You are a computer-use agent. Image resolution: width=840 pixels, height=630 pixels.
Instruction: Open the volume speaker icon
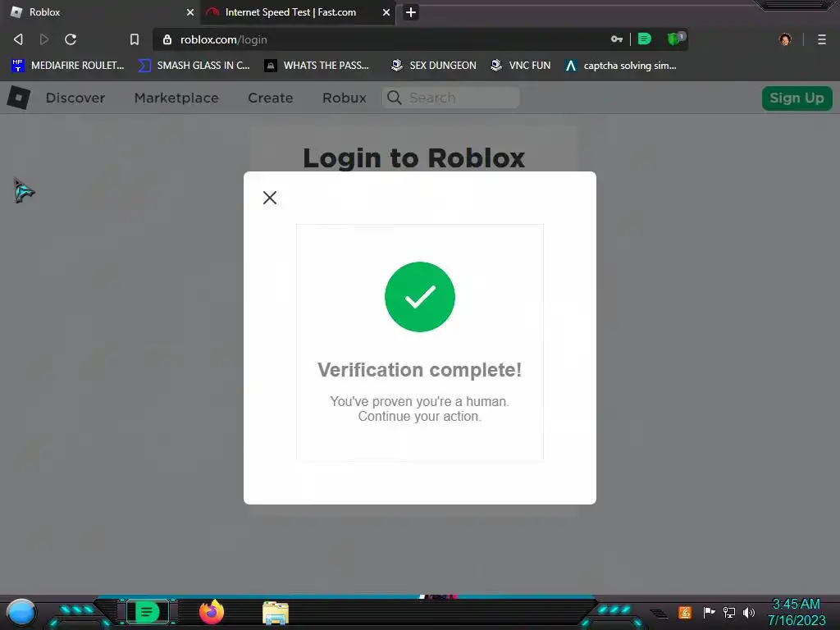point(748,612)
